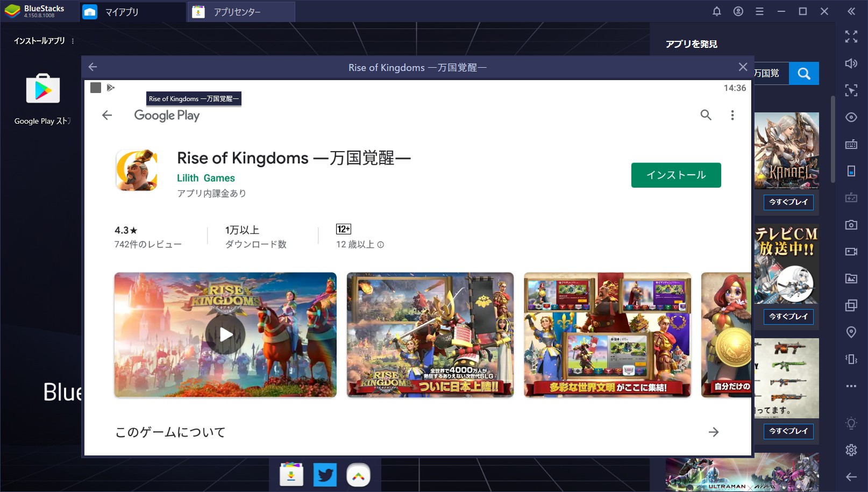Image resolution: width=868 pixels, height=492 pixels.
Task: Open Google Play three-dot overflow menu
Action: coord(732,115)
